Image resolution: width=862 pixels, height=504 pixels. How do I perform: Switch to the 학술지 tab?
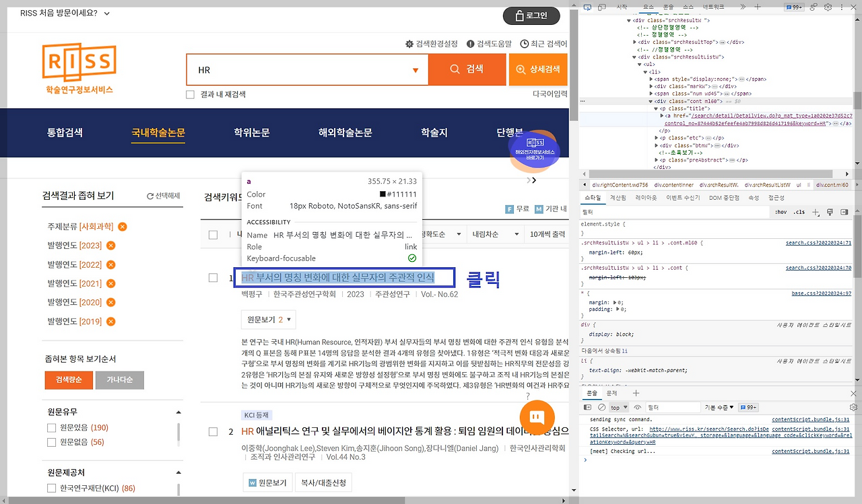pos(434,133)
